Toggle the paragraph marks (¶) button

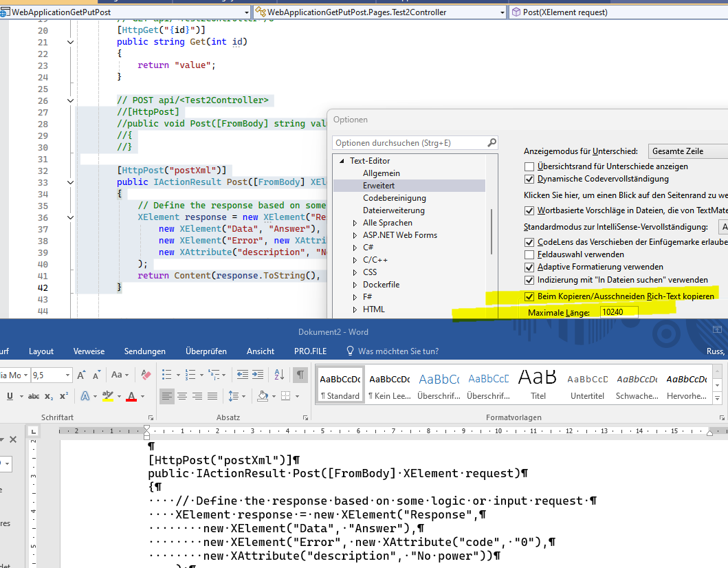(x=300, y=375)
